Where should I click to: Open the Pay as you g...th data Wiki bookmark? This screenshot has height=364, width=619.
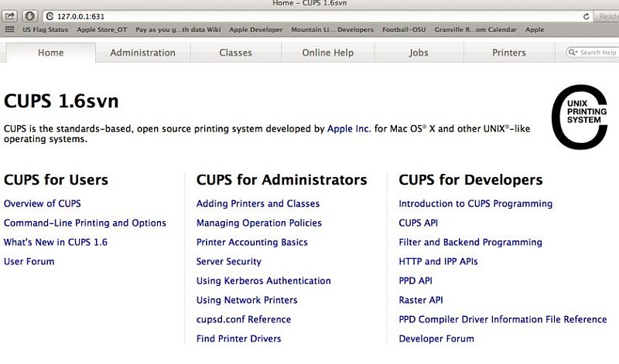pyautogui.click(x=178, y=29)
